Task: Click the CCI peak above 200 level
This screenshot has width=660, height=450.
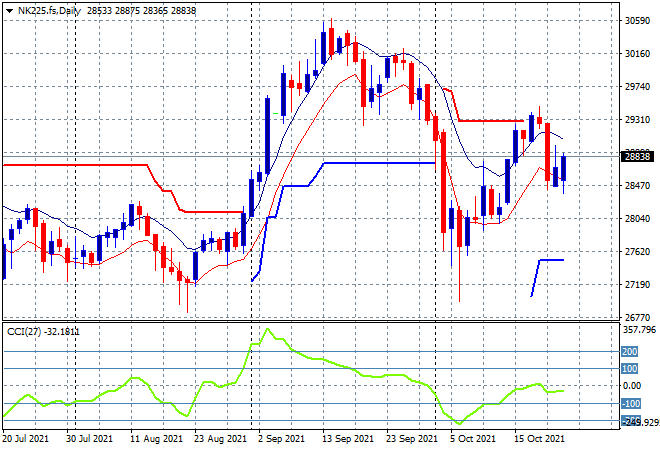Action: point(267,330)
